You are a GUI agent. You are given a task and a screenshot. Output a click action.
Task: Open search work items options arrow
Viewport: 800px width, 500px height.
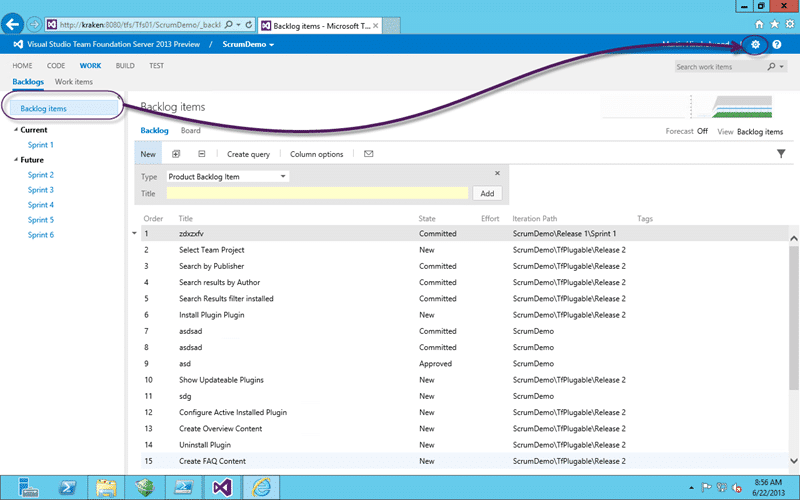(x=782, y=67)
